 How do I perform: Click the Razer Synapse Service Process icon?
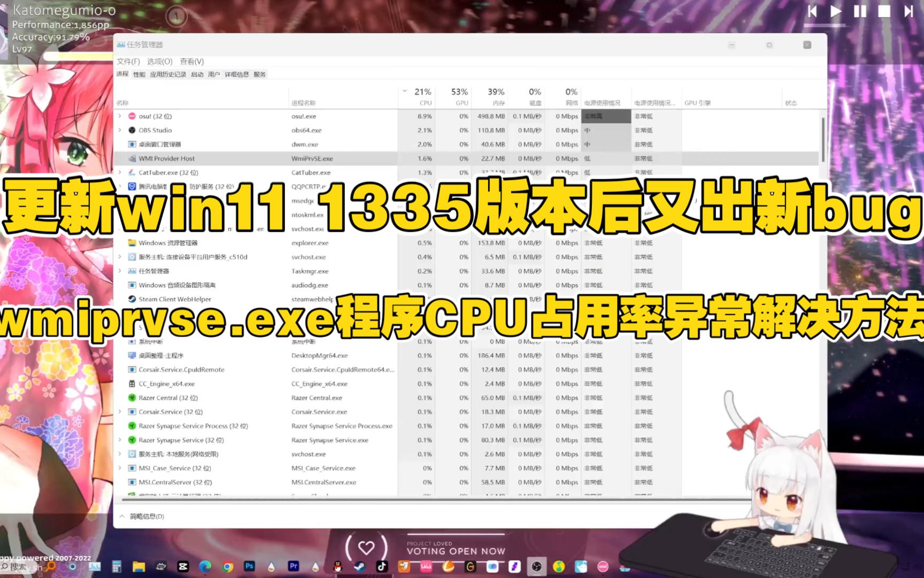coord(132,426)
